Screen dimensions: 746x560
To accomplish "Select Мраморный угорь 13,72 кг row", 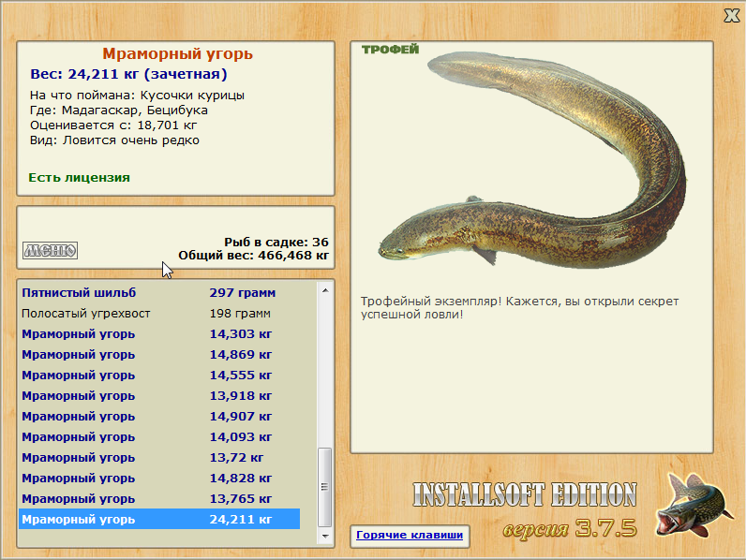I will point(159,458).
